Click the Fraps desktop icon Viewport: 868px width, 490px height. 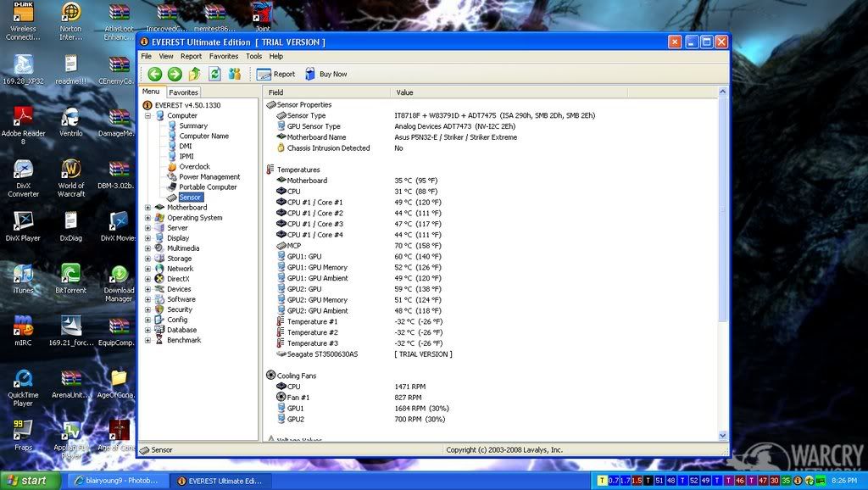(x=23, y=437)
